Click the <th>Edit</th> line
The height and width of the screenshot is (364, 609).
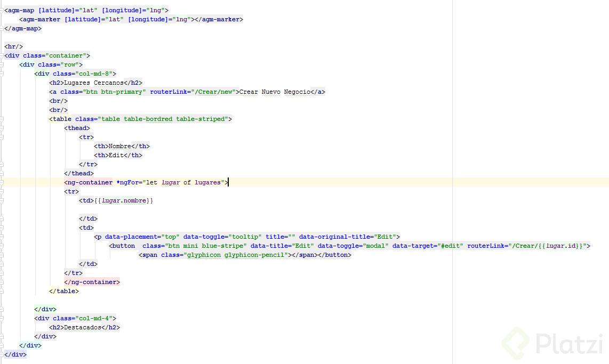coord(118,155)
